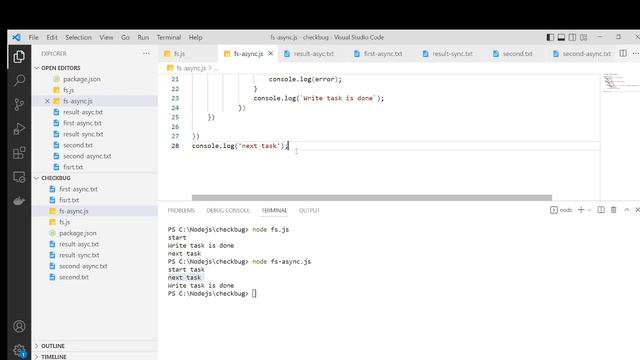Switch to the fs.js editor tab
The image size is (640, 360).
coord(180,53)
